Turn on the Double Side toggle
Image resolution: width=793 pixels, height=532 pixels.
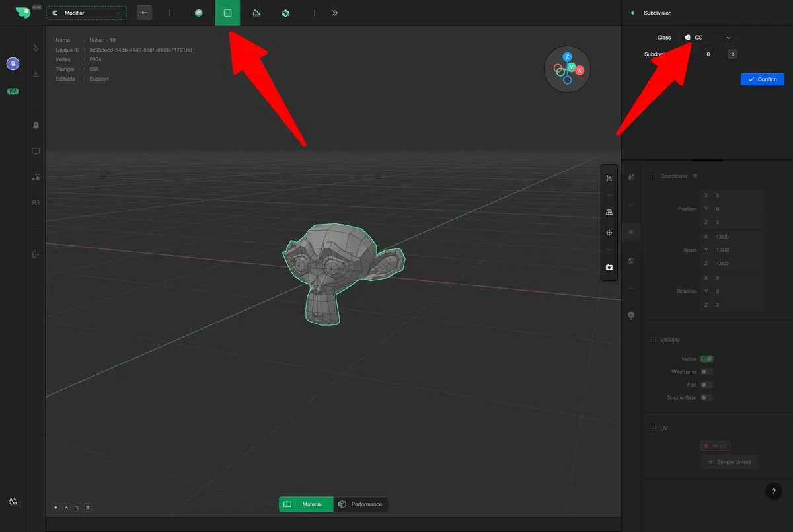[x=706, y=398]
